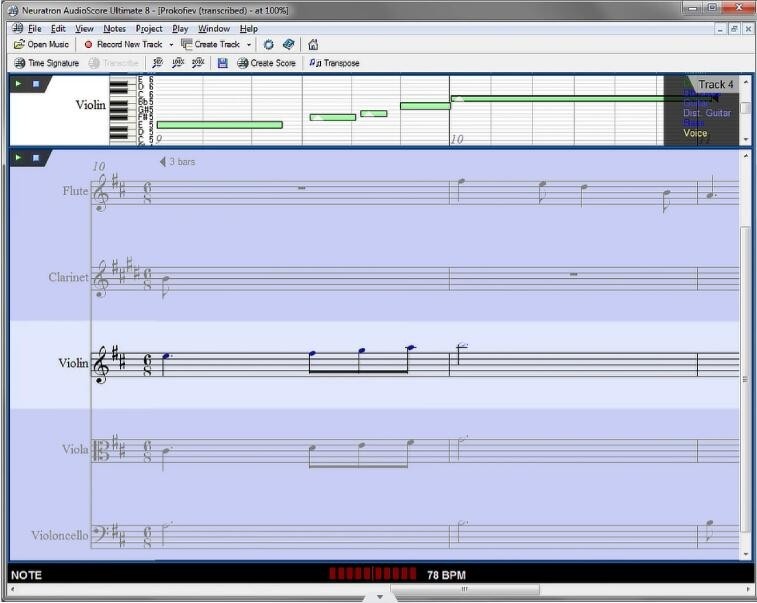Select the Flute staff label
Viewport: 757px width, 603px height.
(75, 191)
